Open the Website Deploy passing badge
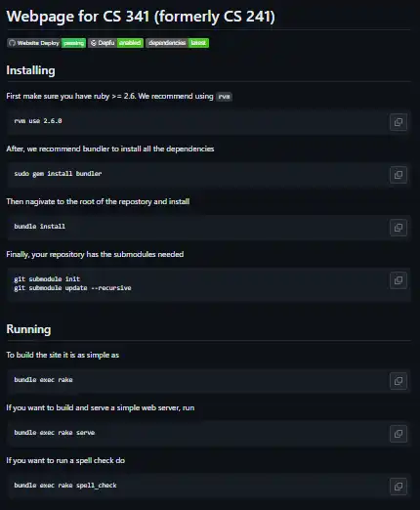Screen dimensions: 420x510 [x=46, y=43]
